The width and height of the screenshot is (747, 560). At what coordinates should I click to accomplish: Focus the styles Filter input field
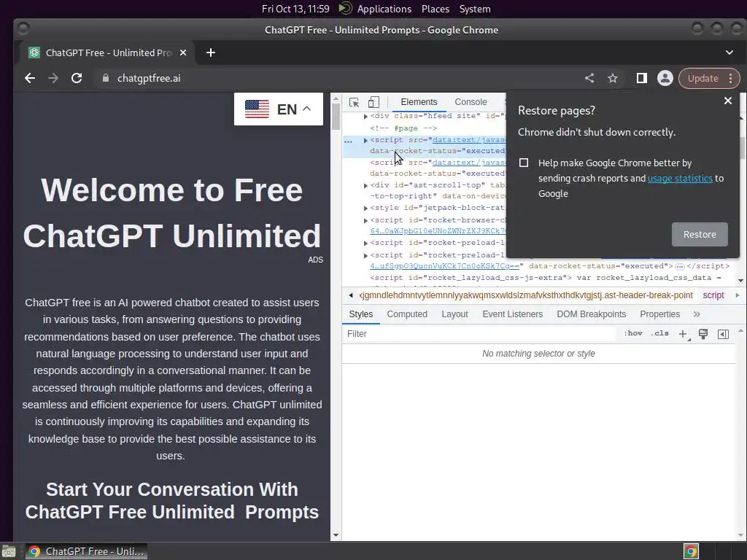479,334
